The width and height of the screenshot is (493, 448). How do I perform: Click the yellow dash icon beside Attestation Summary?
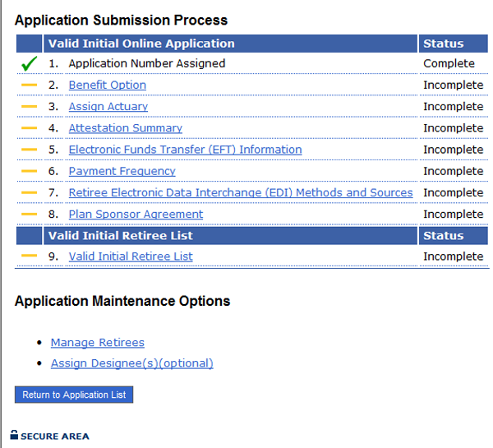29,128
